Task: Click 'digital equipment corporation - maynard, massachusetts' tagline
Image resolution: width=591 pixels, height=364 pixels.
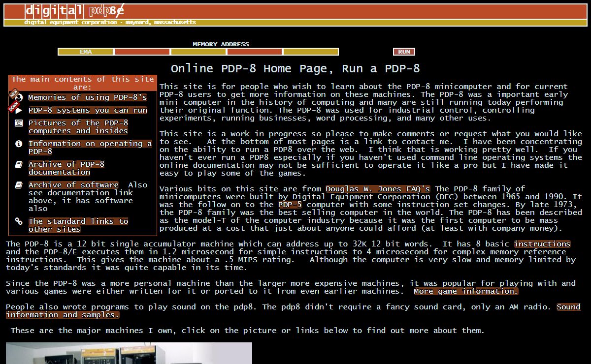Action: (x=110, y=23)
